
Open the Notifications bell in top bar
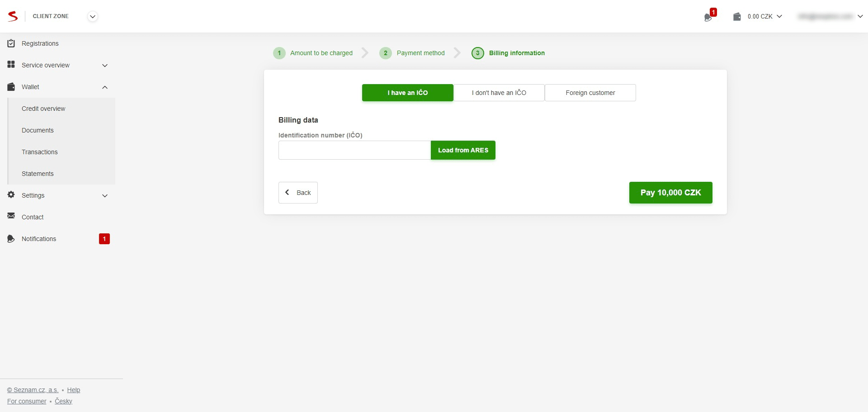708,17
